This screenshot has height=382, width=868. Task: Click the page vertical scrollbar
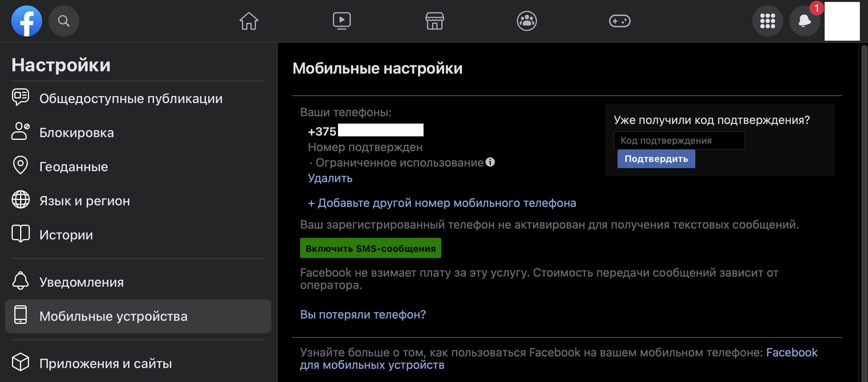tap(864, 213)
